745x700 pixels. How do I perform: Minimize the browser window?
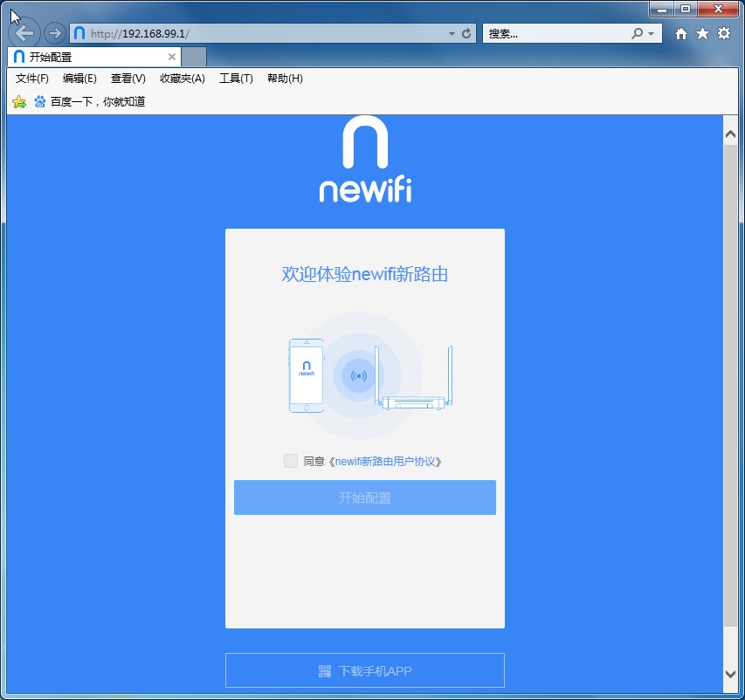[662, 9]
